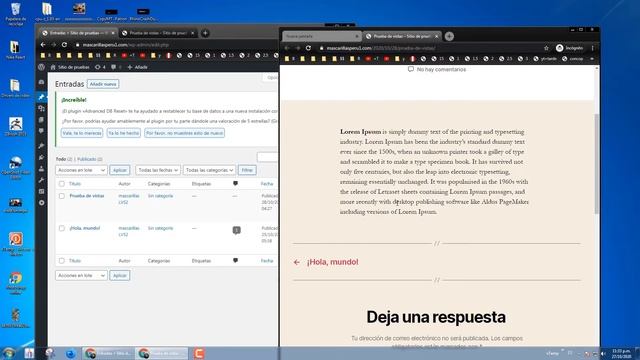Click WordPress logo in admin bar
Viewport: 640px width, 360px height.
click(42, 67)
